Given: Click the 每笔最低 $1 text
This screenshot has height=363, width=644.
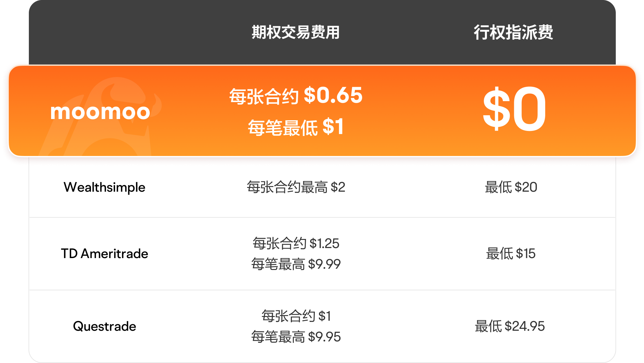Looking at the screenshot, I should click(296, 127).
